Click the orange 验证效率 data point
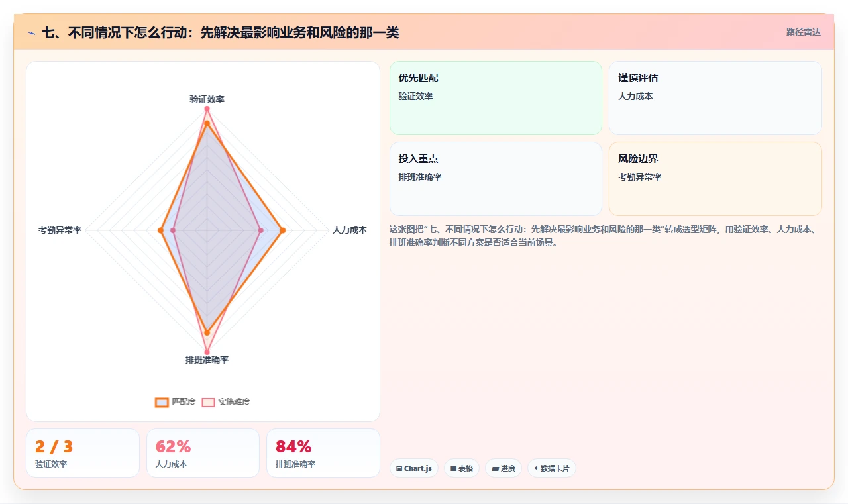The height and width of the screenshot is (504, 848). pos(207,123)
